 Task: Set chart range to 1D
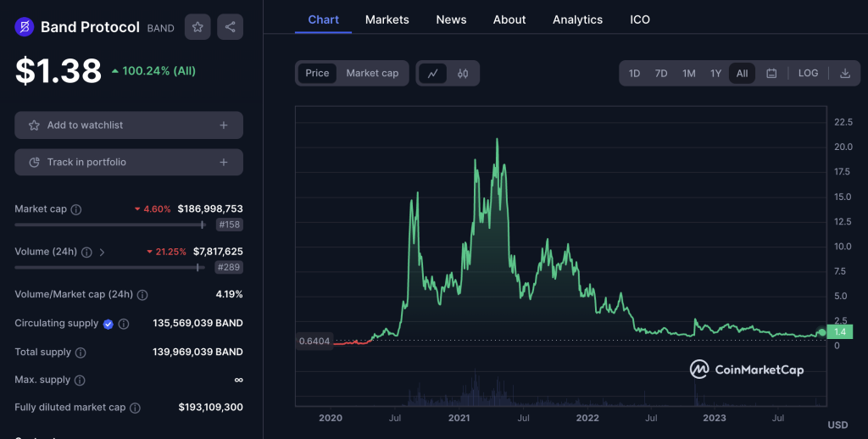pos(634,73)
